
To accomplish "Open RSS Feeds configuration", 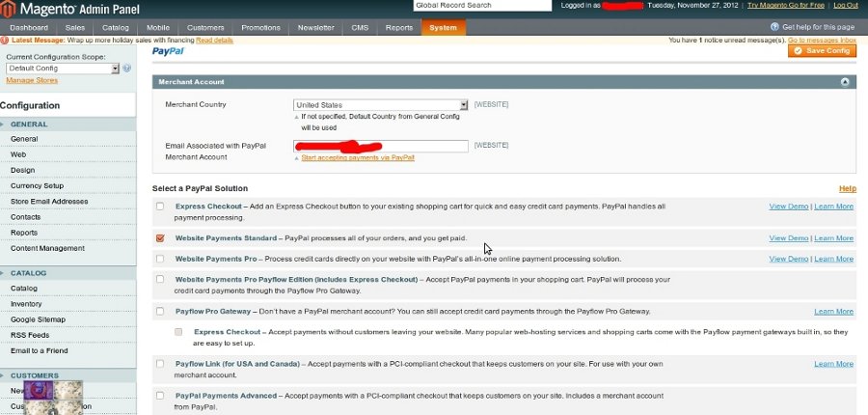I will coord(30,335).
